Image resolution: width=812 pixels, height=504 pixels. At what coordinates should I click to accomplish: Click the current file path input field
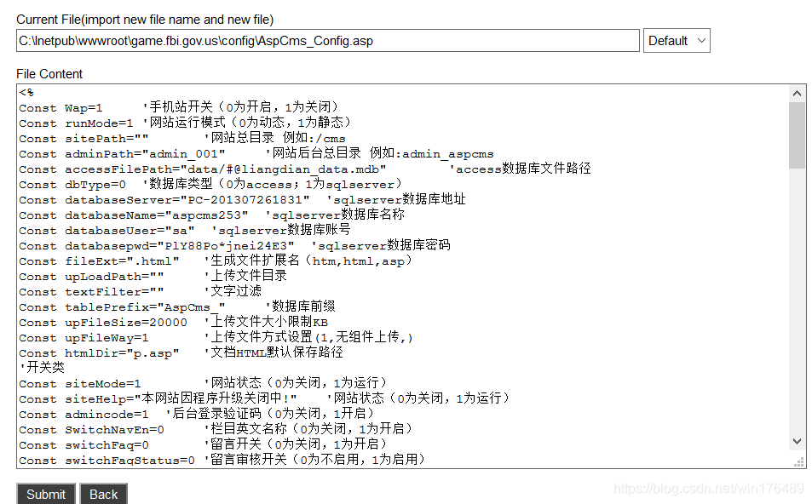(328, 41)
